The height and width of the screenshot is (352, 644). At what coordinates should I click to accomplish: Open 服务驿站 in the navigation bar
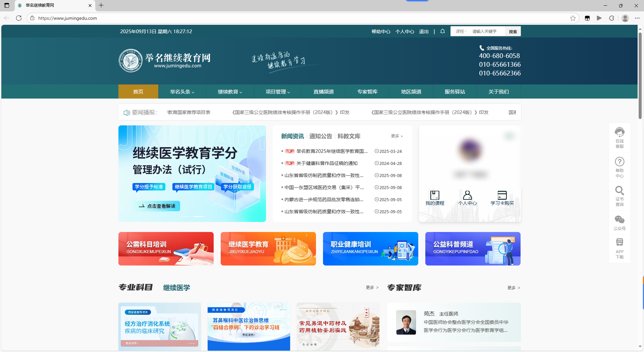coord(455,92)
